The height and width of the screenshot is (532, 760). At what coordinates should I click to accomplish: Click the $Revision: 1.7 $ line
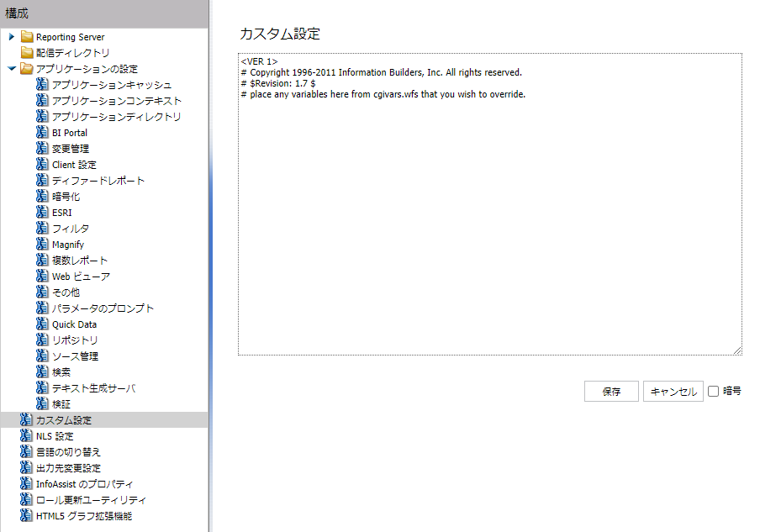tap(278, 83)
